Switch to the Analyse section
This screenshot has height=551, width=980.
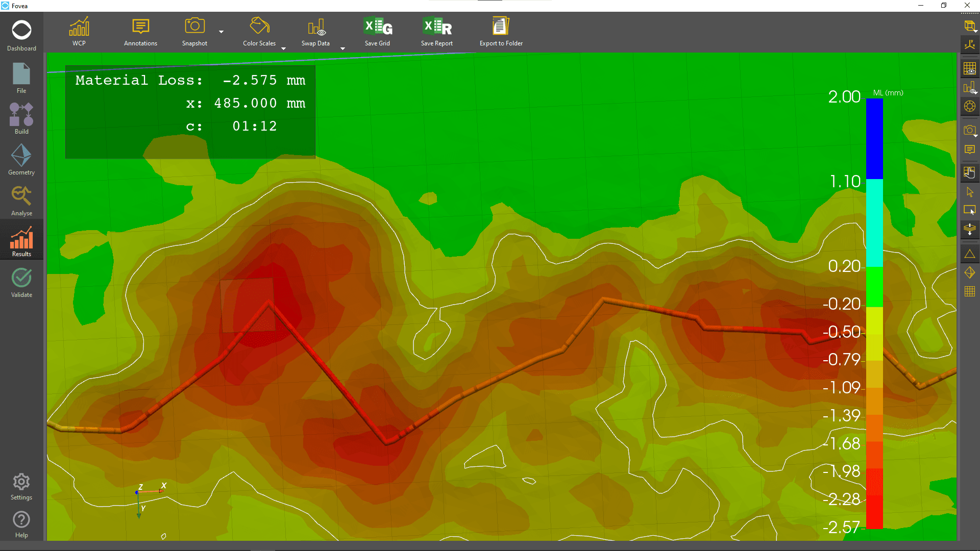pyautogui.click(x=21, y=201)
